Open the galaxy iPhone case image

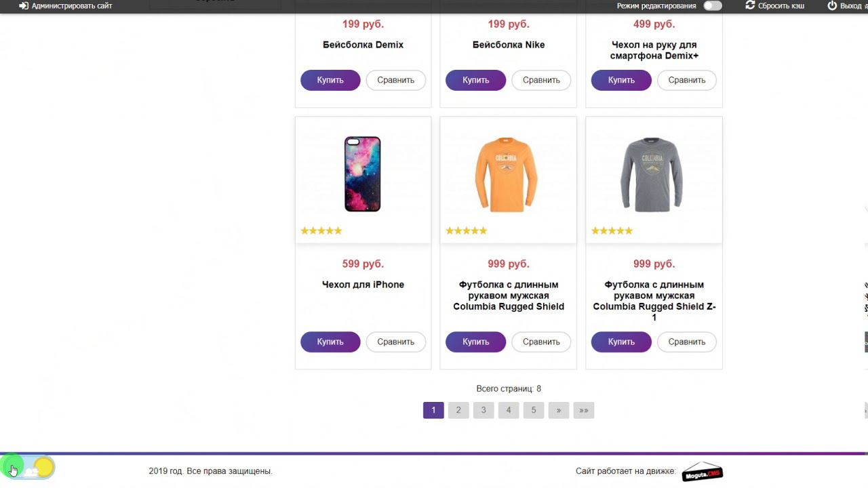[363, 174]
